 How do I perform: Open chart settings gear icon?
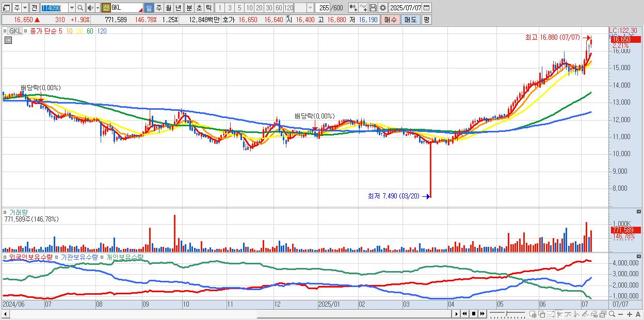pos(382,8)
